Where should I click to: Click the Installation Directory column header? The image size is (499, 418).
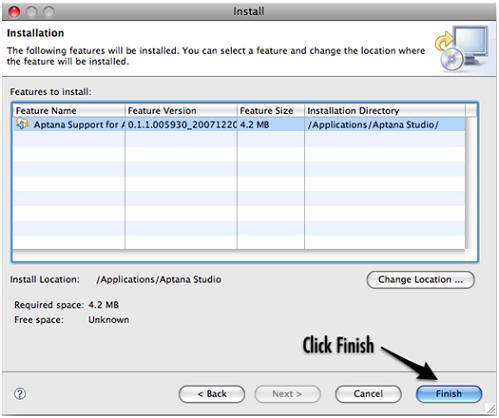385,111
